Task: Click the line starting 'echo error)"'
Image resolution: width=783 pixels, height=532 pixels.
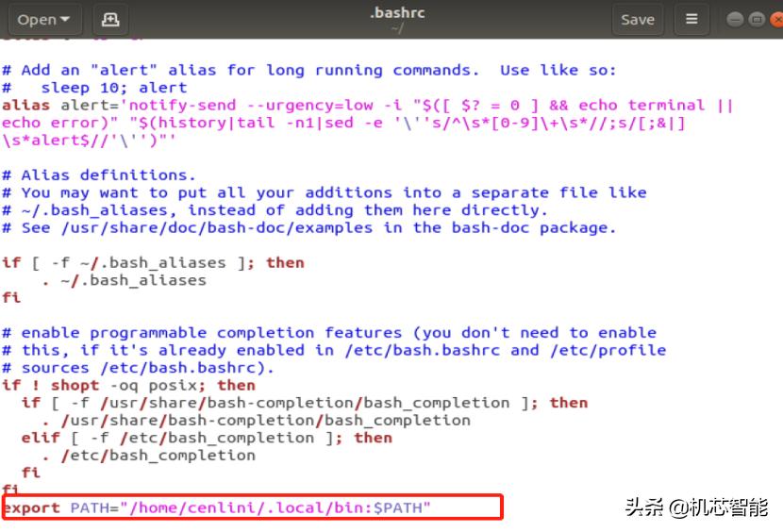Action: tap(343, 123)
